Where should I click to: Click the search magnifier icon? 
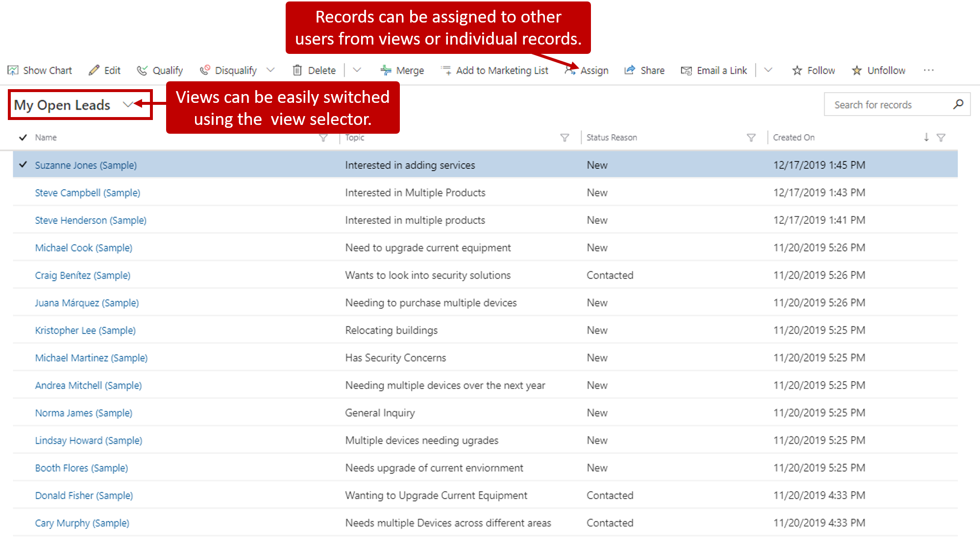coord(958,104)
